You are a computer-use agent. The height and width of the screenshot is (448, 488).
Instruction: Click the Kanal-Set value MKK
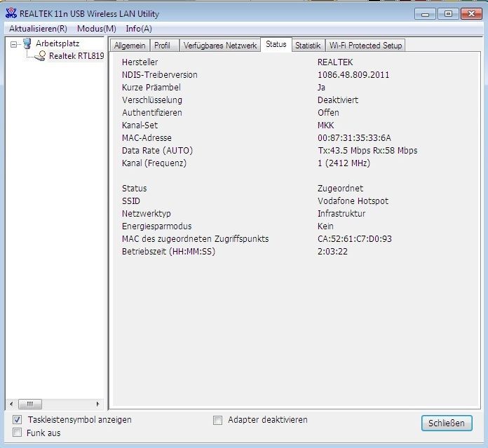tap(325, 125)
